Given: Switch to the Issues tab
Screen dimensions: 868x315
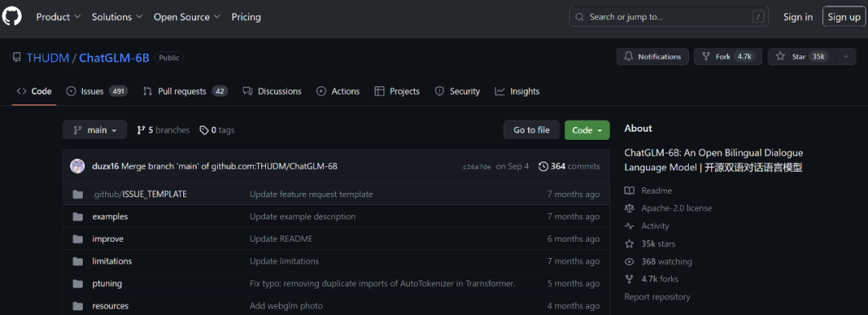Looking at the screenshot, I should tap(97, 92).
